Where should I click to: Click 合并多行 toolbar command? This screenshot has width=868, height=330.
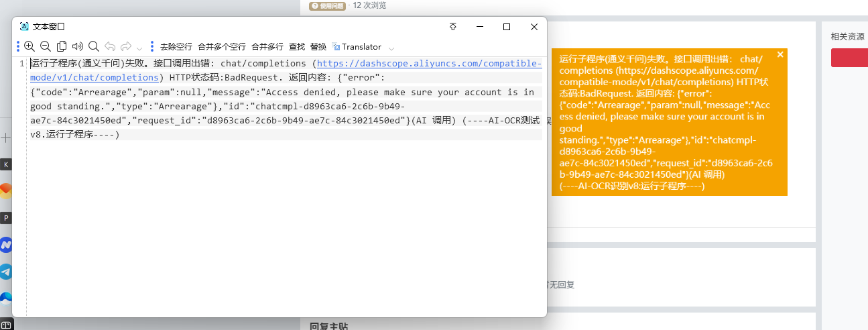coord(267,47)
